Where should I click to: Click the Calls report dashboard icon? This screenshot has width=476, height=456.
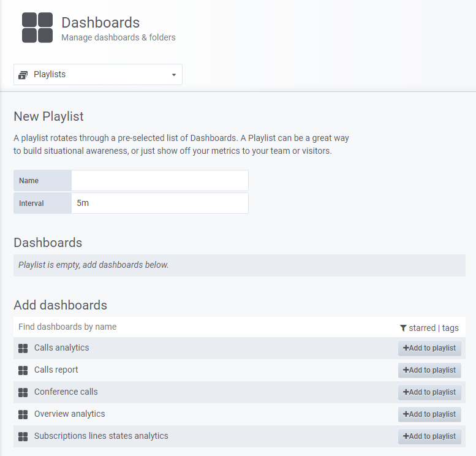[23, 370]
